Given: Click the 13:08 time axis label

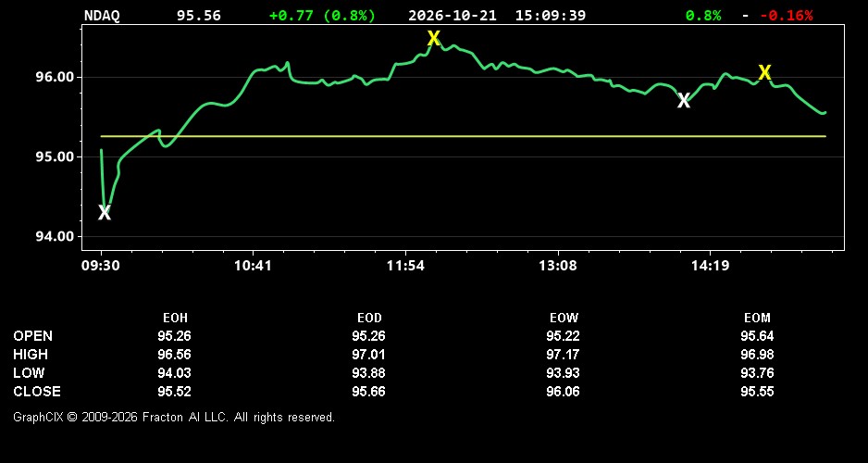Looking at the screenshot, I should [558, 266].
